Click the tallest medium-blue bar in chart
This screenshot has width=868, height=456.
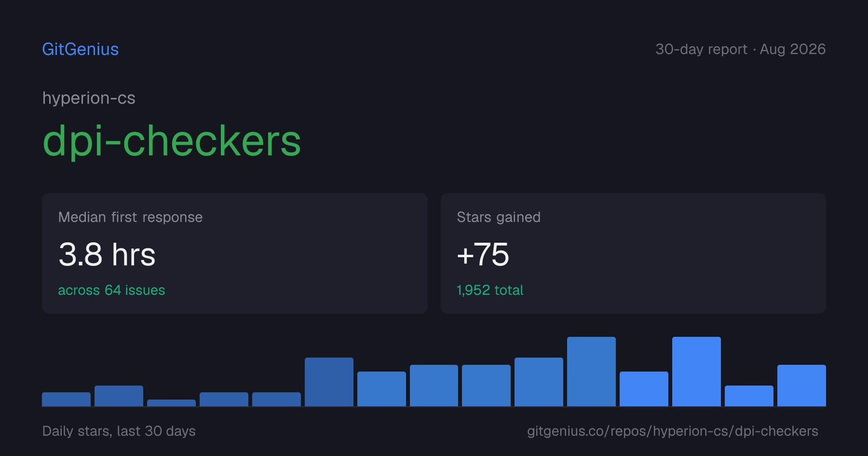591,372
